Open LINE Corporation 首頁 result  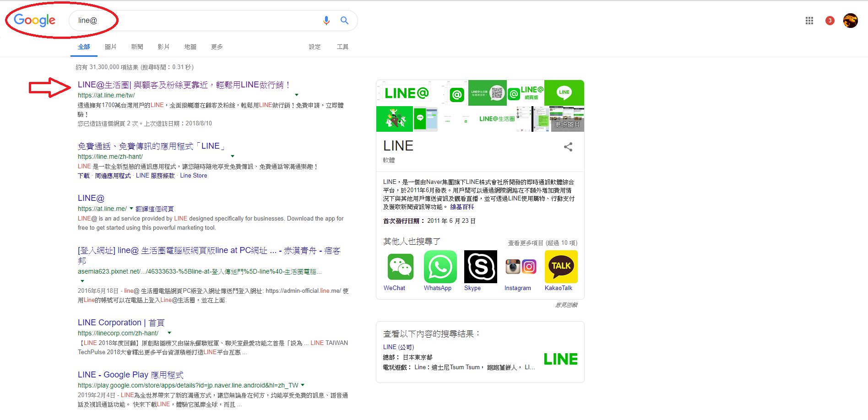tap(121, 323)
